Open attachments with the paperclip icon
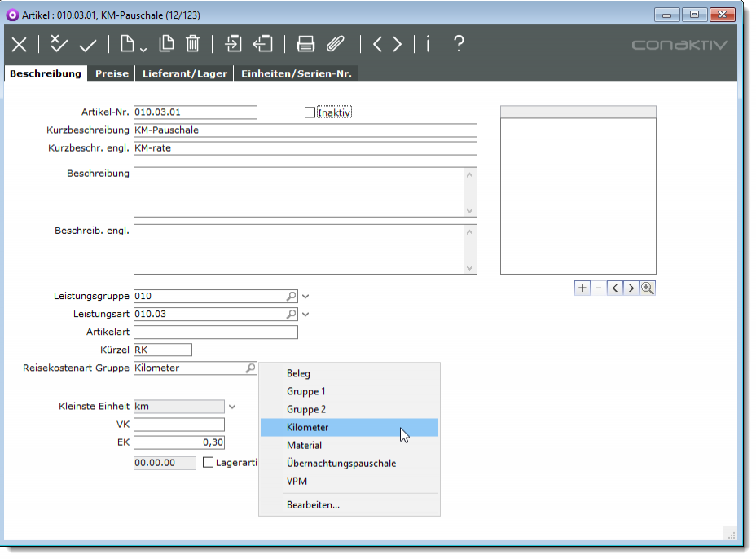The image size is (756, 559). (335, 45)
